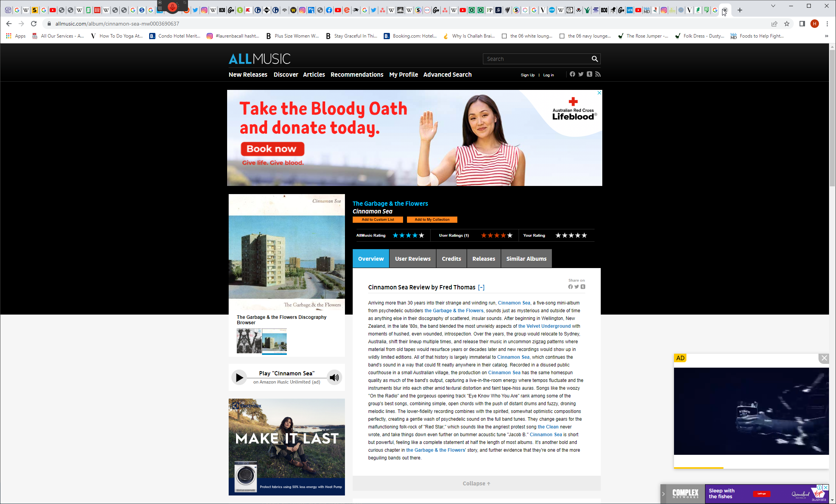Open the Apps bookmark shortcut
The image size is (836, 504).
pos(16,36)
